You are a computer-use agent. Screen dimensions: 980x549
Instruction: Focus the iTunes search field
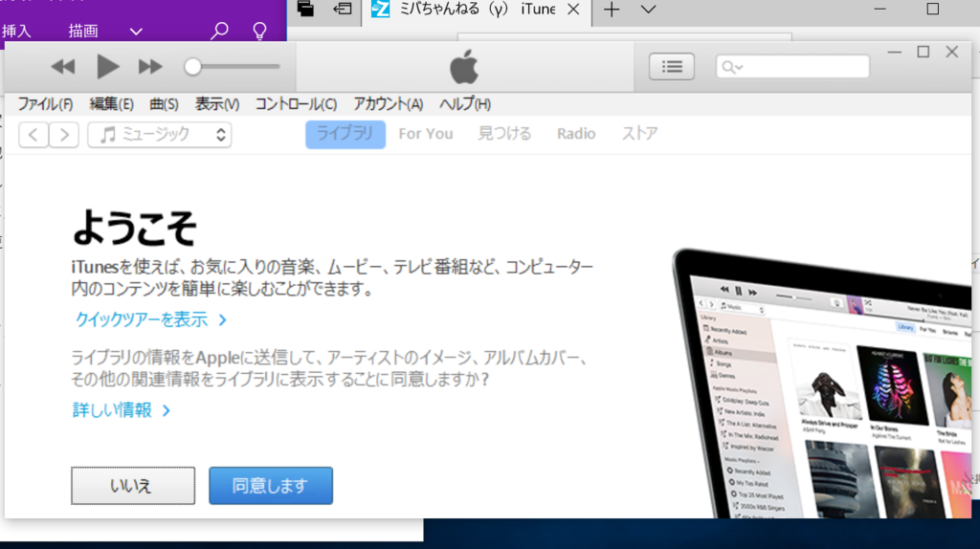pos(792,67)
